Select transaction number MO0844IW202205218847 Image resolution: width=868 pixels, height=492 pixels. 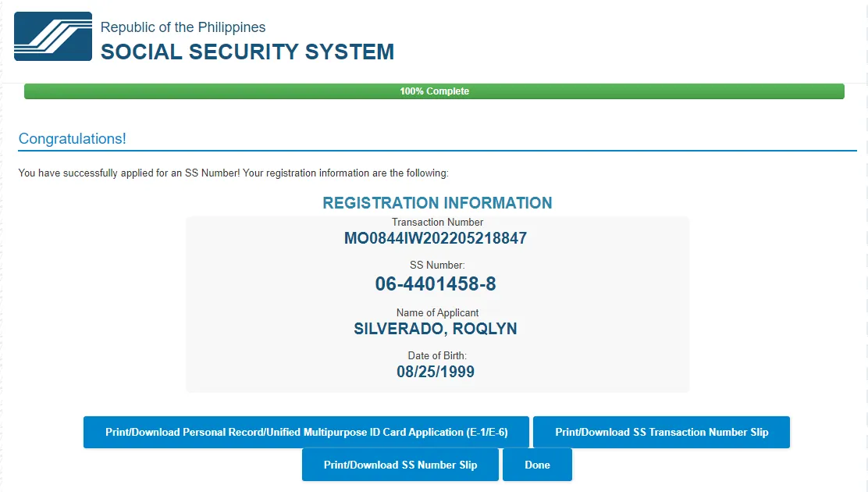pos(436,239)
